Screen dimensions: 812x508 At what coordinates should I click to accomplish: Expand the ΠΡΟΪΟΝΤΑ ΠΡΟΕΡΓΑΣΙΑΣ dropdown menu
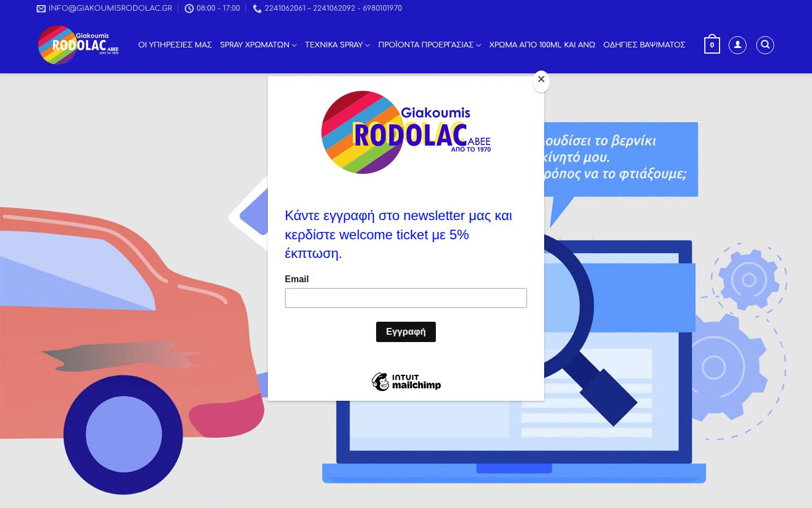(x=430, y=45)
